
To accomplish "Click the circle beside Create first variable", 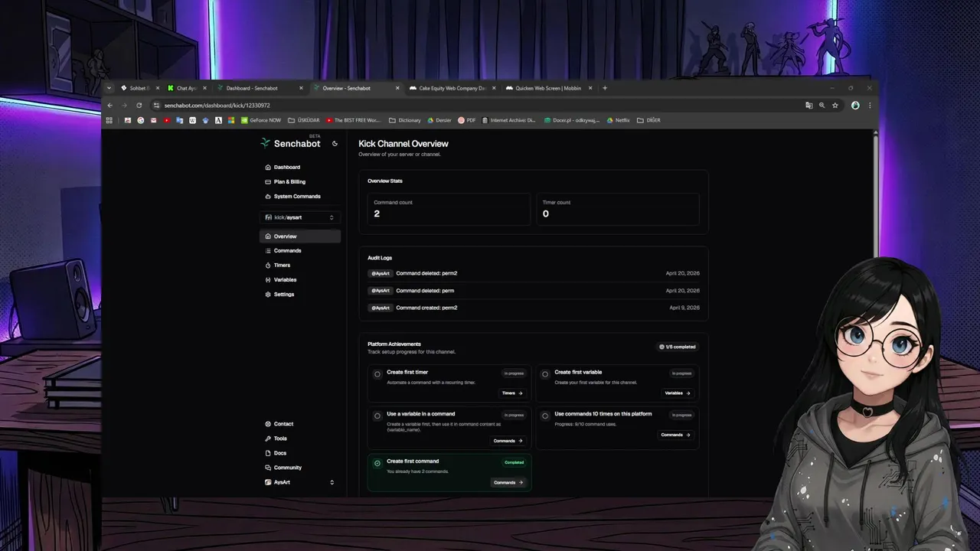I will click(545, 374).
